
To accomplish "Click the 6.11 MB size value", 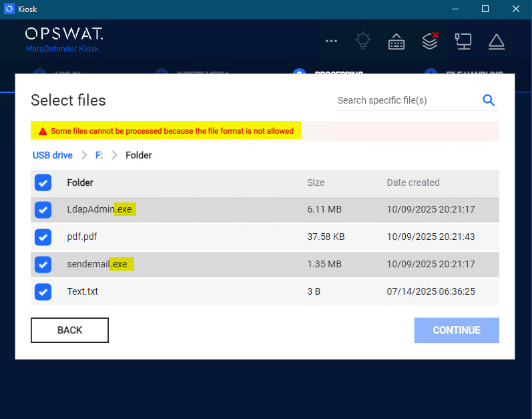I will coord(324,210).
